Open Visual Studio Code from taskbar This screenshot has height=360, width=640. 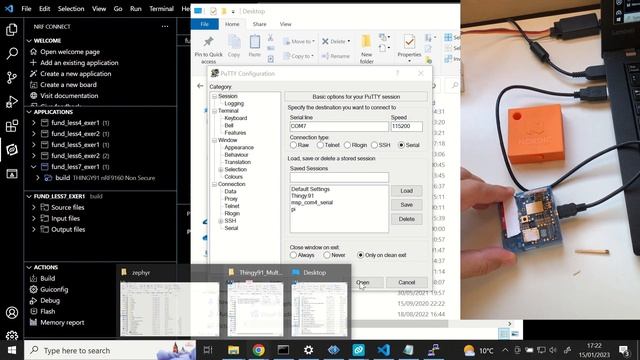[383, 350]
